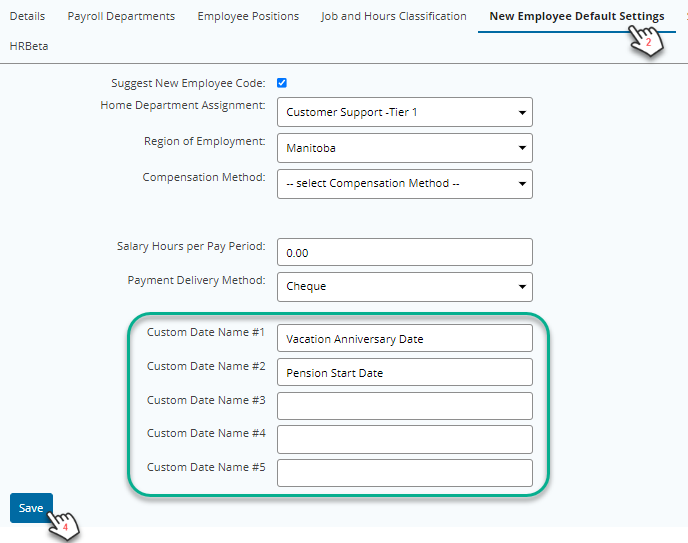Focus the Custom Date Name #4 field
Screen dimensions: 688x543
405,439
